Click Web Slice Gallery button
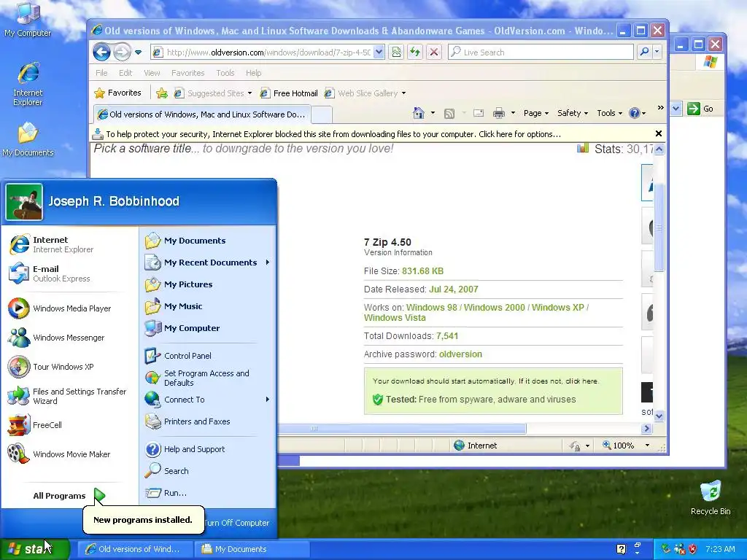The width and height of the screenshot is (747, 560). (365, 93)
